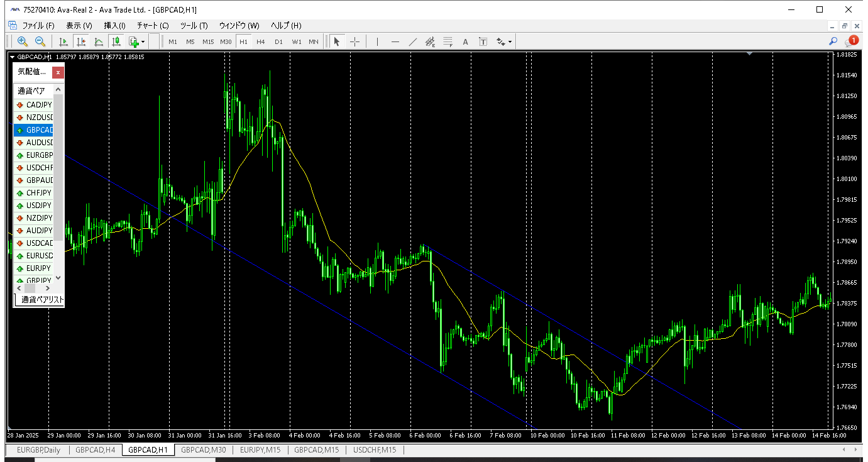Switch timeframe to D1

[278, 41]
